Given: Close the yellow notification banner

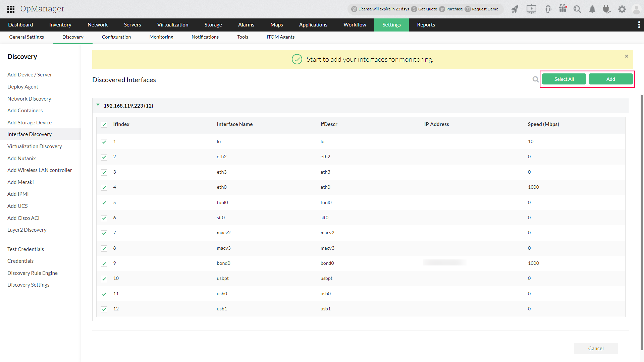Looking at the screenshot, I should tap(626, 56).
